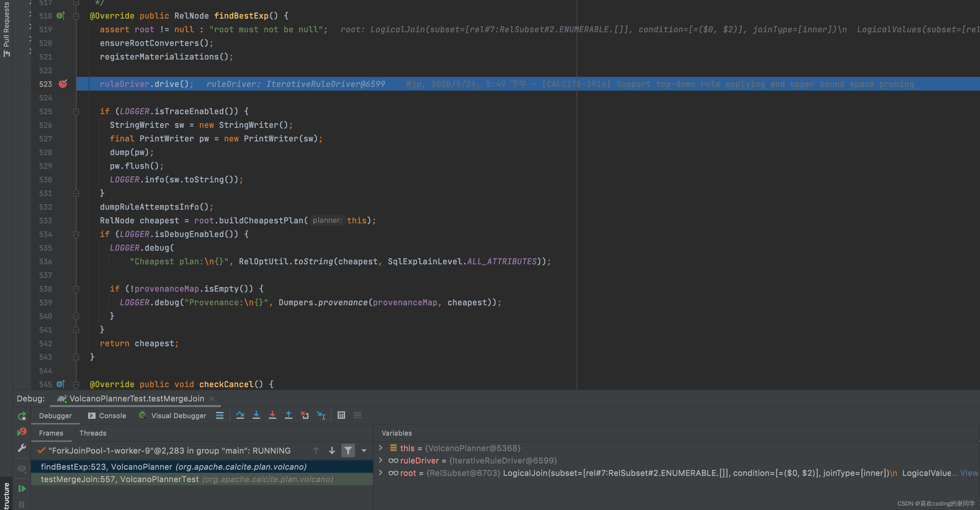Open the thread selector dropdown arrow
This screenshot has height=510, width=980.
364,451
